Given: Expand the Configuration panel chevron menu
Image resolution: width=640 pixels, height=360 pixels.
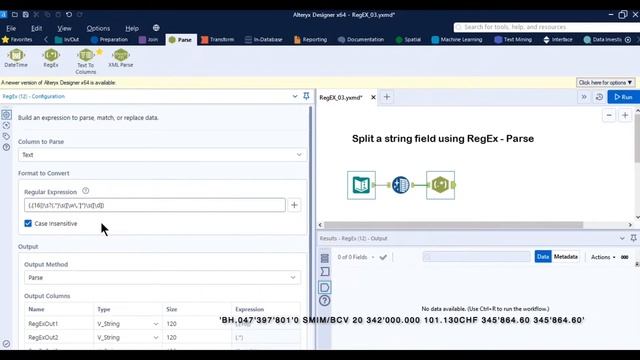Looking at the screenshot, I should pyautogui.click(x=295, y=96).
